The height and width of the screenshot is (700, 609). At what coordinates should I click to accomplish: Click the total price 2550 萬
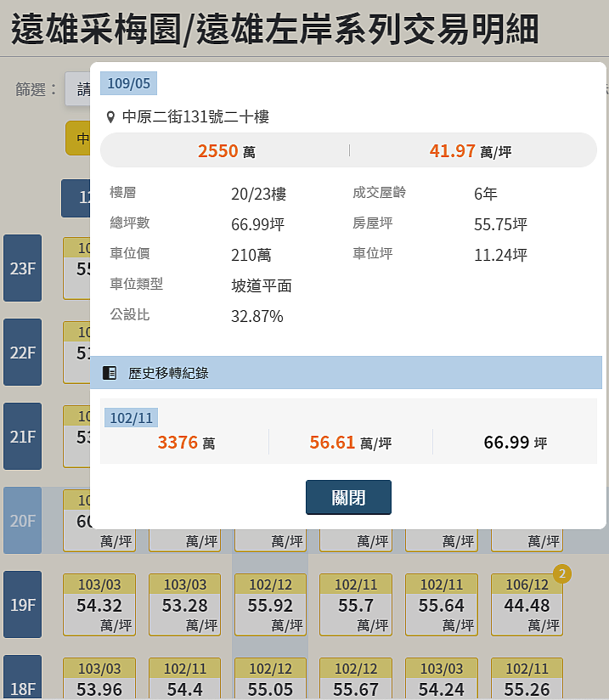pyautogui.click(x=227, y=151)
